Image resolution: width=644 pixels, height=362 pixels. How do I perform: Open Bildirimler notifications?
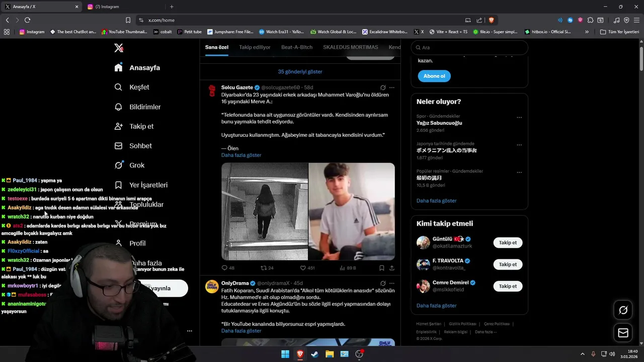tap(138, 107)
